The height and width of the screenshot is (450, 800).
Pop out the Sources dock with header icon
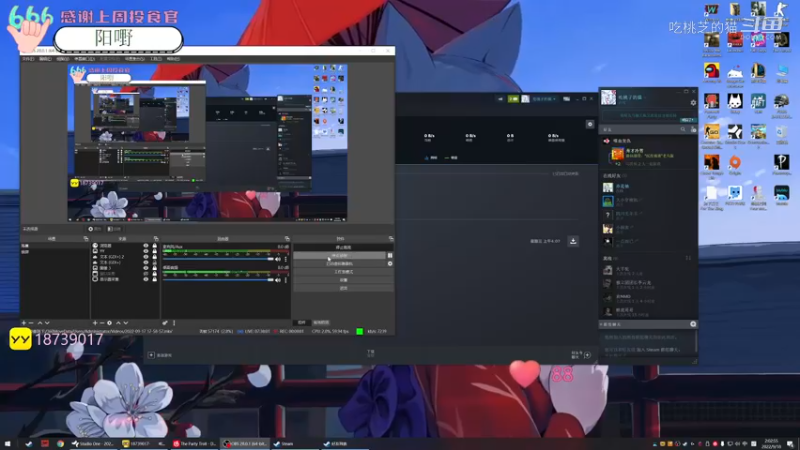[x=156, y=239]
